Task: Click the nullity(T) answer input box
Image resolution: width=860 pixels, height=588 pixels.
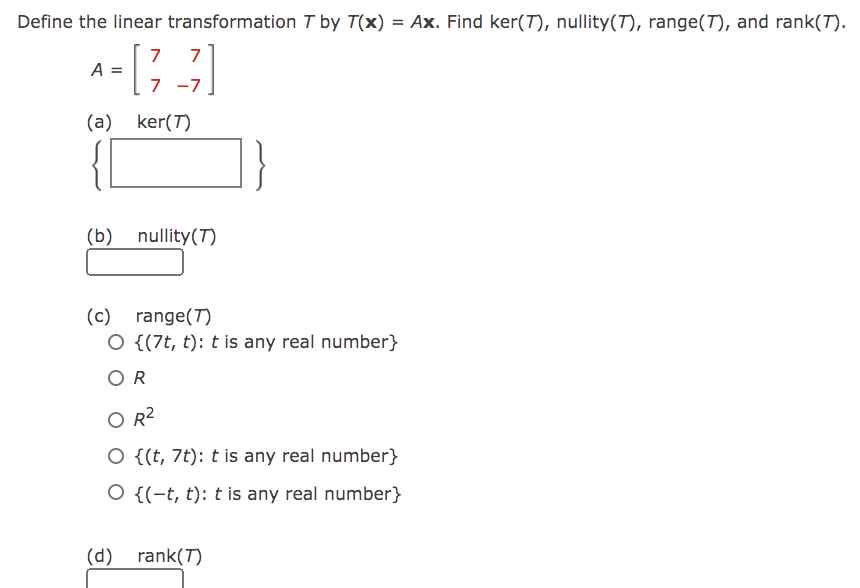Action: pyautogui.click(x=135, y=262)
